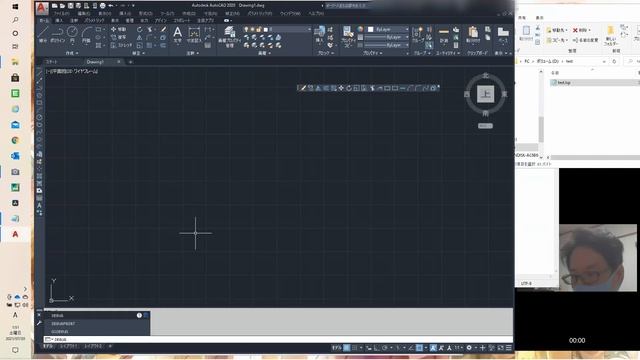
Task: Click the command line input field
Action: [278, 339]
